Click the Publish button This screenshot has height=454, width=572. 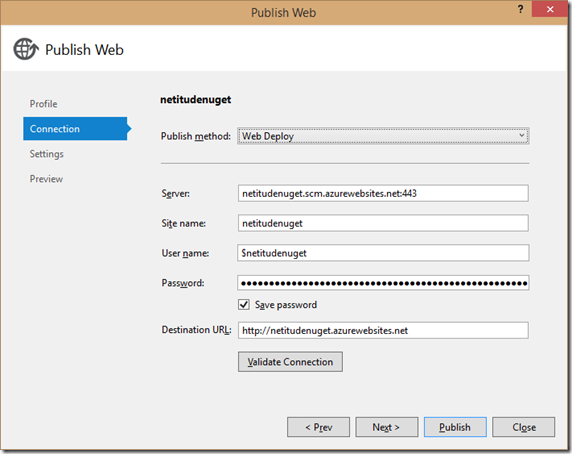click(x=455, y=427)
